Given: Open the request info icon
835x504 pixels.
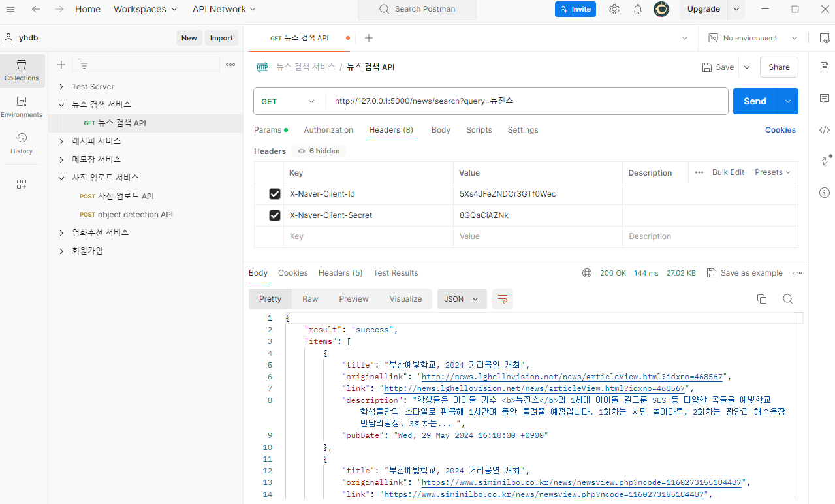Looking at the screenshot, I should click(x=825, y=193).
